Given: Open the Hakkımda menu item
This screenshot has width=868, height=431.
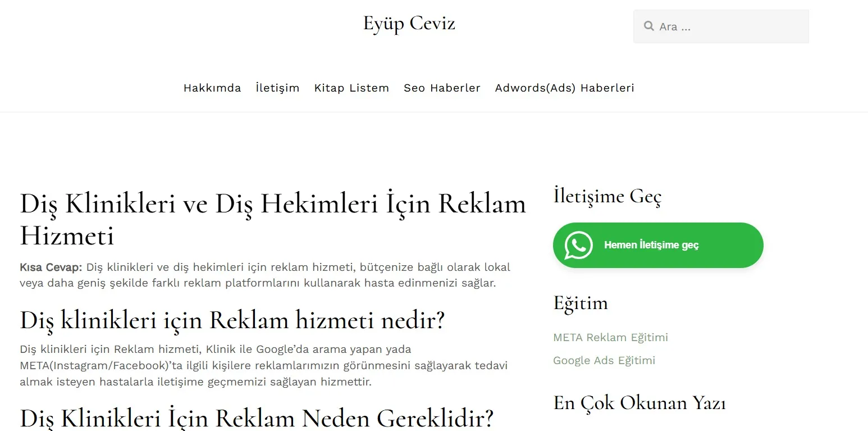Looking at the screenshot, I should tap(212, 88).
